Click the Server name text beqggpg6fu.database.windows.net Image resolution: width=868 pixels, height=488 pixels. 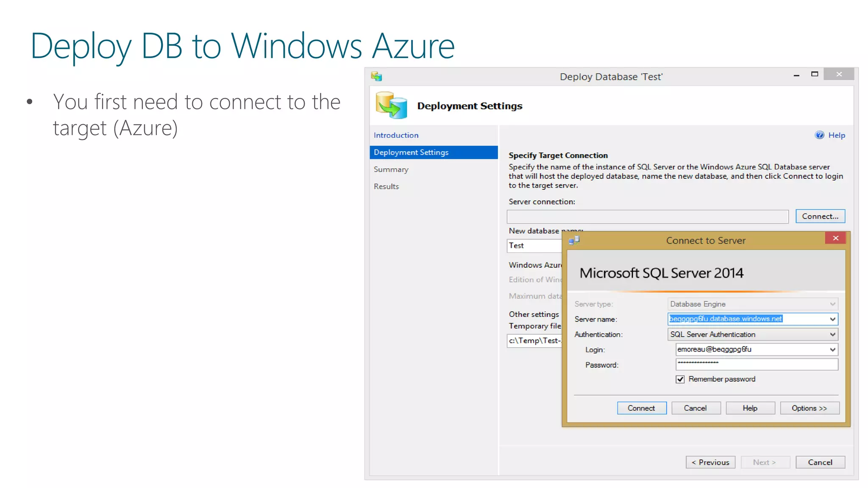tap(726, 319)
